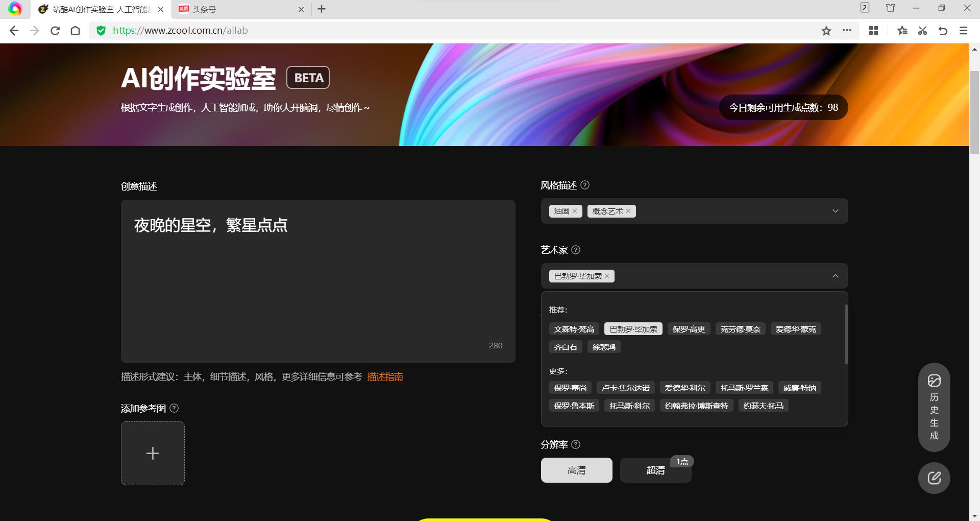Screen dimensions: 980x521
Task: Select the 高清 resolution option
Action: (x=576, y=470)
